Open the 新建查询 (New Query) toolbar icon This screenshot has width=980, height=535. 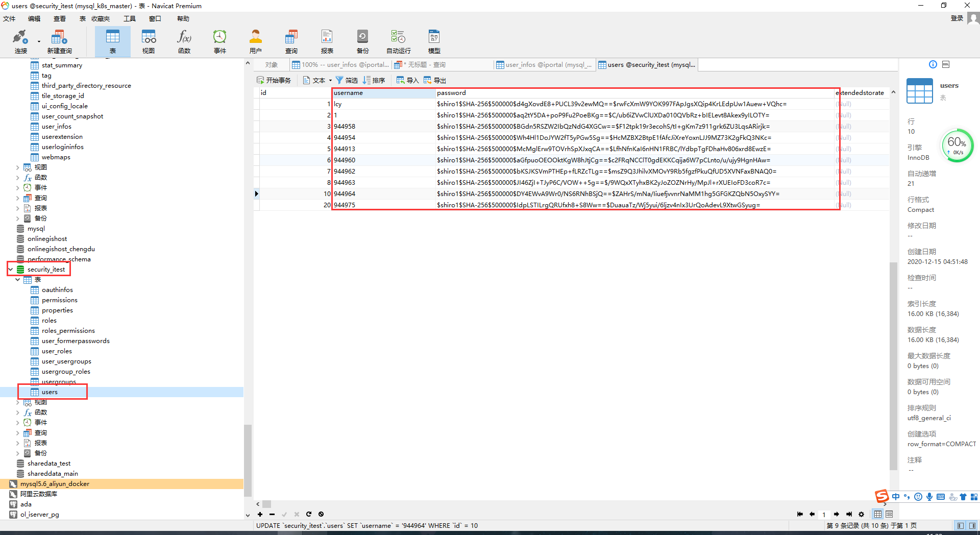coord(59,41)
